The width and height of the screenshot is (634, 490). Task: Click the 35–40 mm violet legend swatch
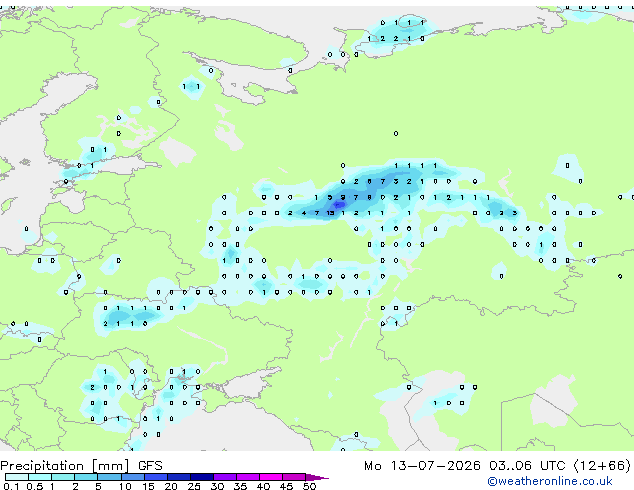pos(247,477)
